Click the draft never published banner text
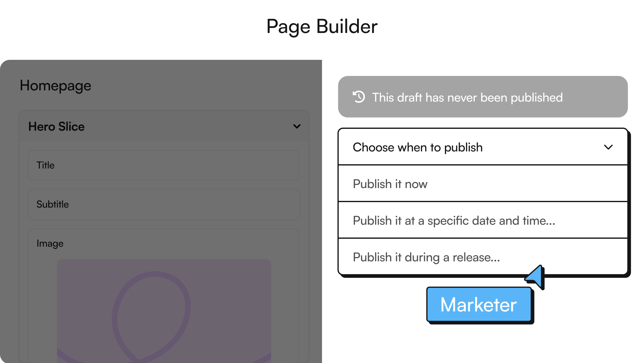 tap(467, 98)
